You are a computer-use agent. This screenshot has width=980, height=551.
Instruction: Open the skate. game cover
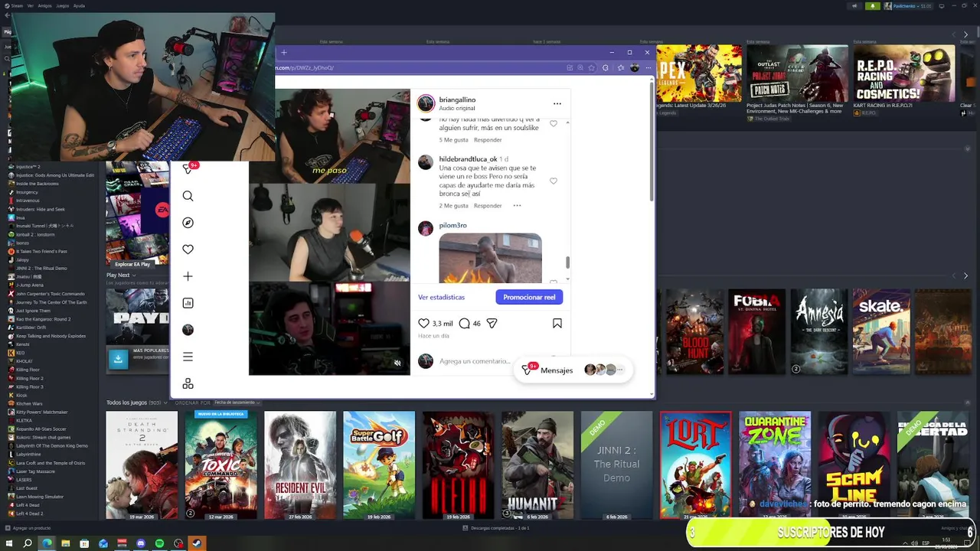click(x=881, y=332)
